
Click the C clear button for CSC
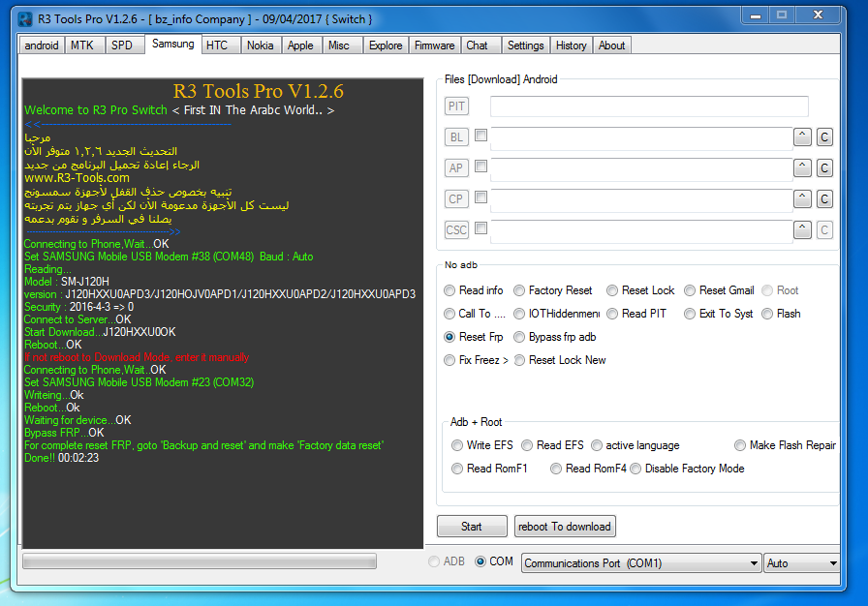tap(824, 229)
